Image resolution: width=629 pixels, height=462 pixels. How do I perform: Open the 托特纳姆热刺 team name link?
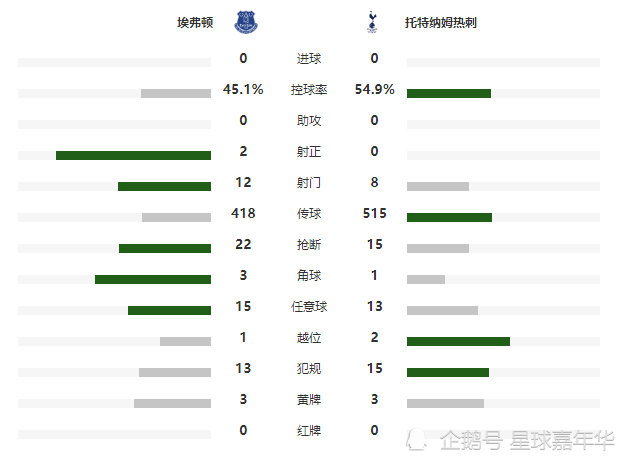(440, 22)
